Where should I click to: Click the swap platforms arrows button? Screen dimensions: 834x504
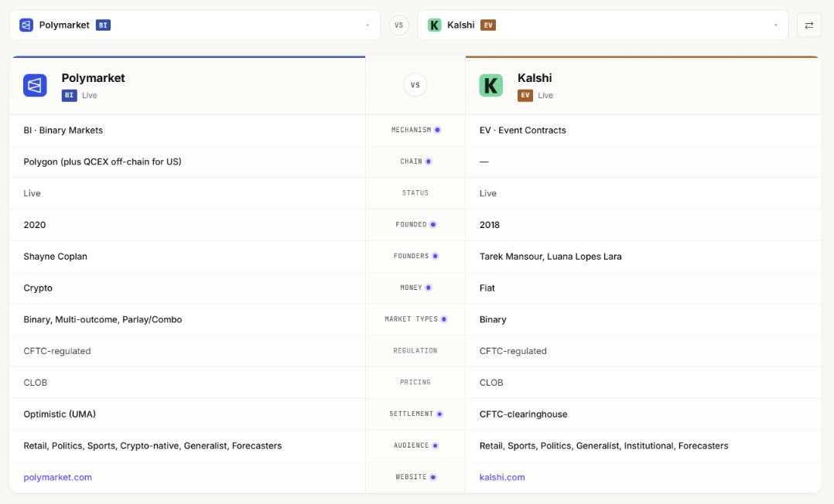point(809,25)
